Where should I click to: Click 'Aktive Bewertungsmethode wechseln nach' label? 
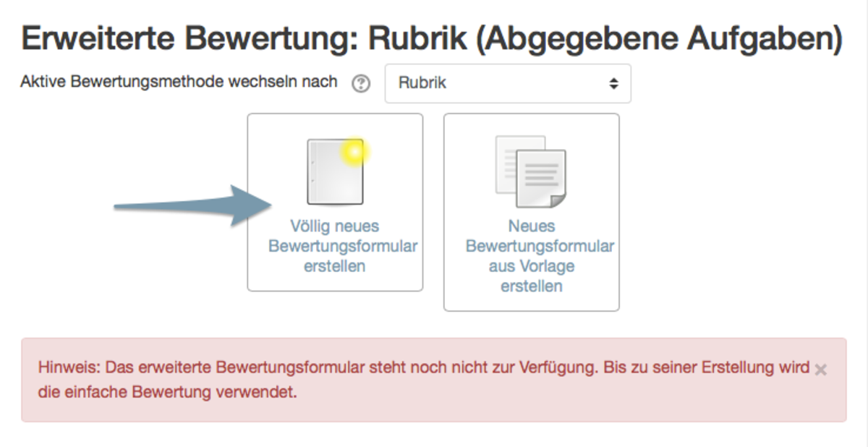coord(179,82)
